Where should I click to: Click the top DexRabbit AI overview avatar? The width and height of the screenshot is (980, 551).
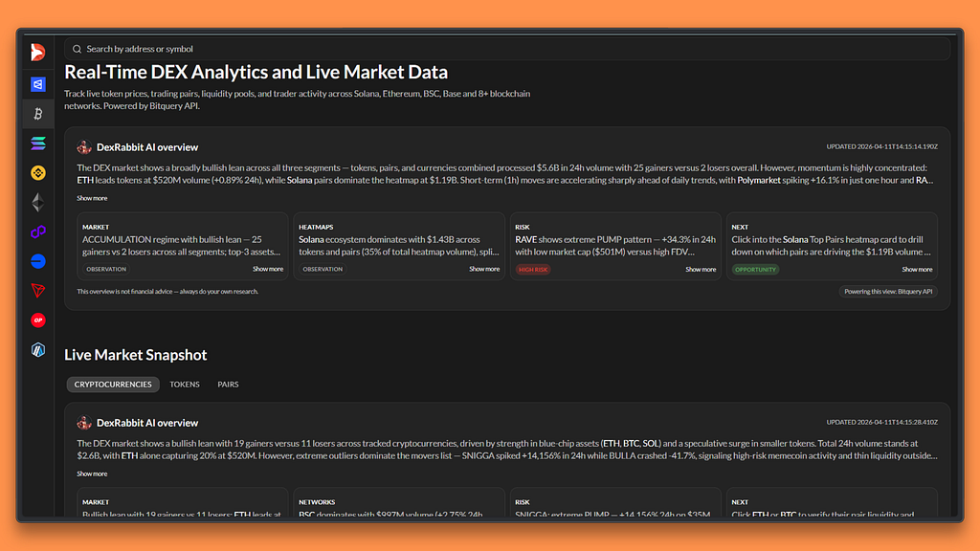(x=84, y=146)
